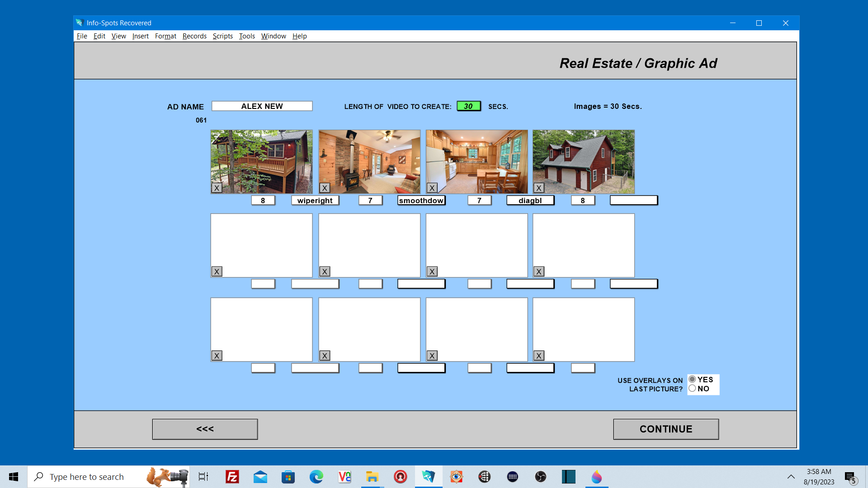
Task: Open Microsoft Store from taskbar
Action: click(x=288, y=477)
